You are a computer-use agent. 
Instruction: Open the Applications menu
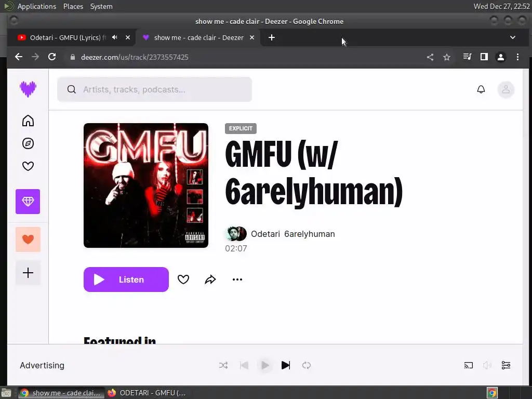37,6
